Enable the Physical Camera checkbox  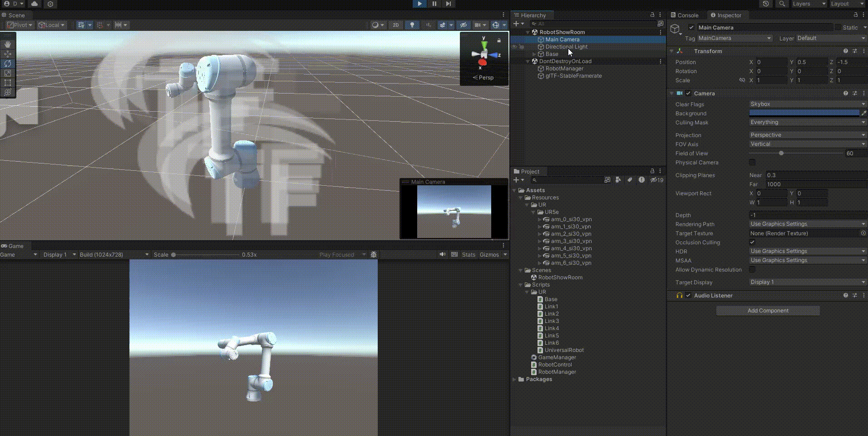click(752, 162)
